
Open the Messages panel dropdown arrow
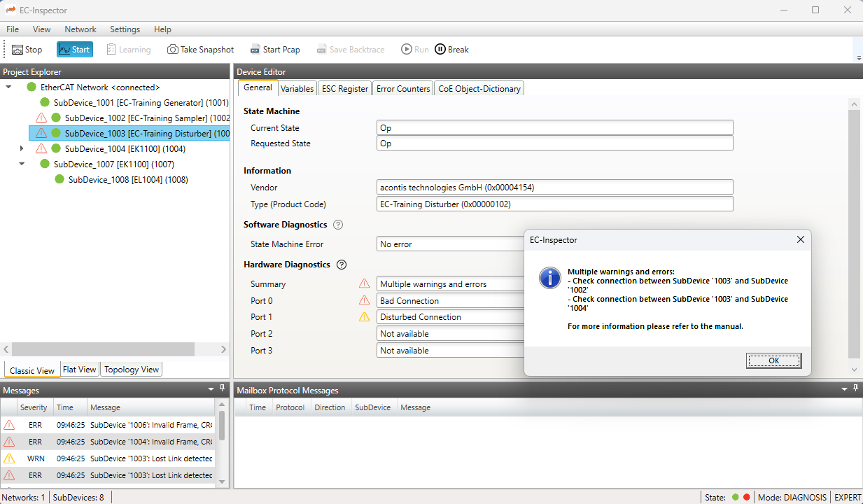click(x=211, y=389)
